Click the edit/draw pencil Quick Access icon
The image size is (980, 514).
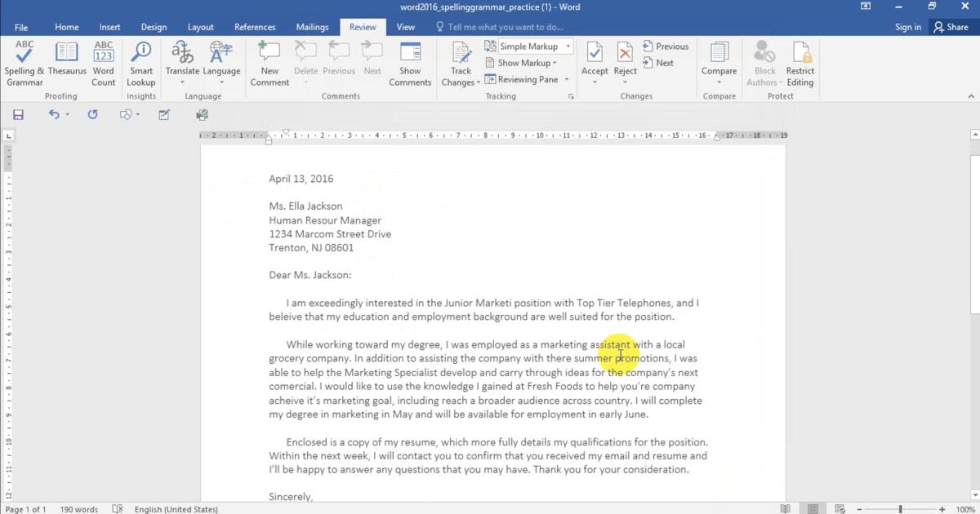[164, 115]
